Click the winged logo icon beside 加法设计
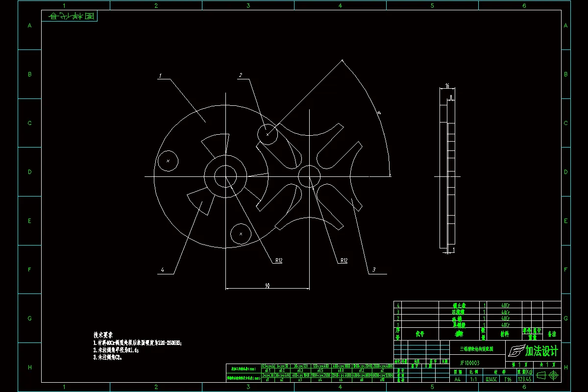The height and width of the screenshot is (392, 588). point(516,351)
